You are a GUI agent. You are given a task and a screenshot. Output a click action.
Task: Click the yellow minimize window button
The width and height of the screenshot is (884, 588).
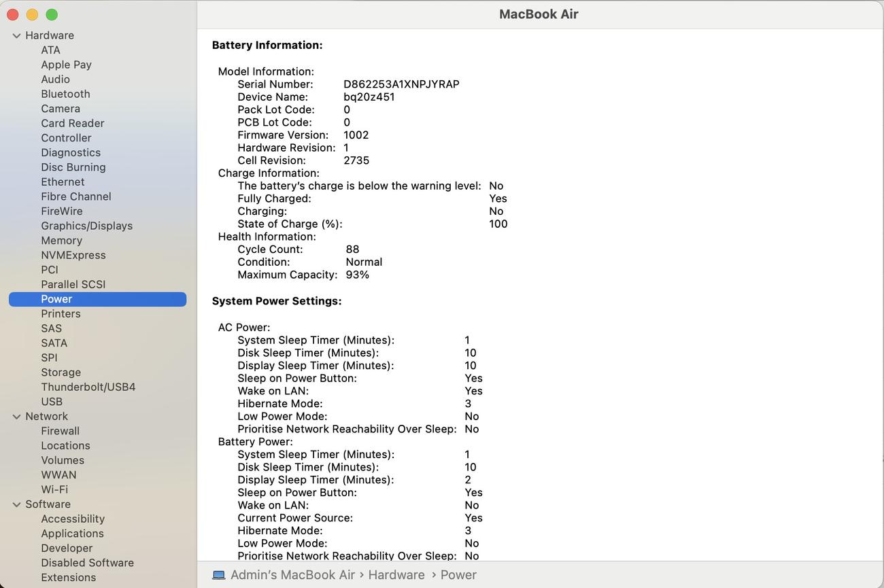coord(32,14)
